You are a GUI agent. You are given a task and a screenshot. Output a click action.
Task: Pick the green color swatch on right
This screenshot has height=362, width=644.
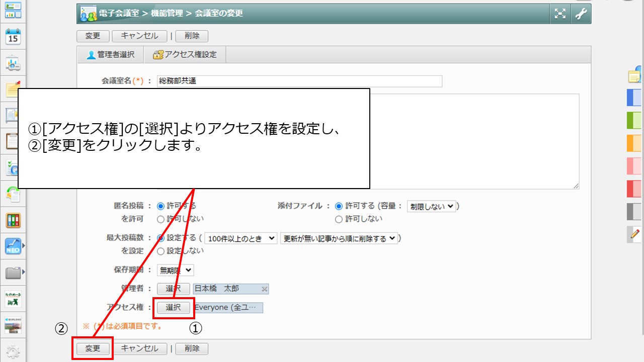point(634,120)
